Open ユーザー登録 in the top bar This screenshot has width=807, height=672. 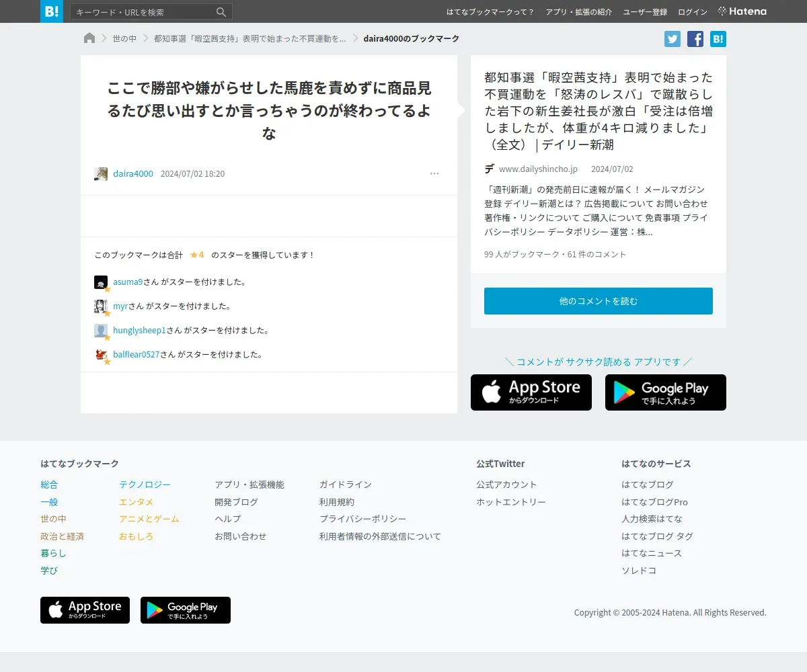click(x=645, y=12)
